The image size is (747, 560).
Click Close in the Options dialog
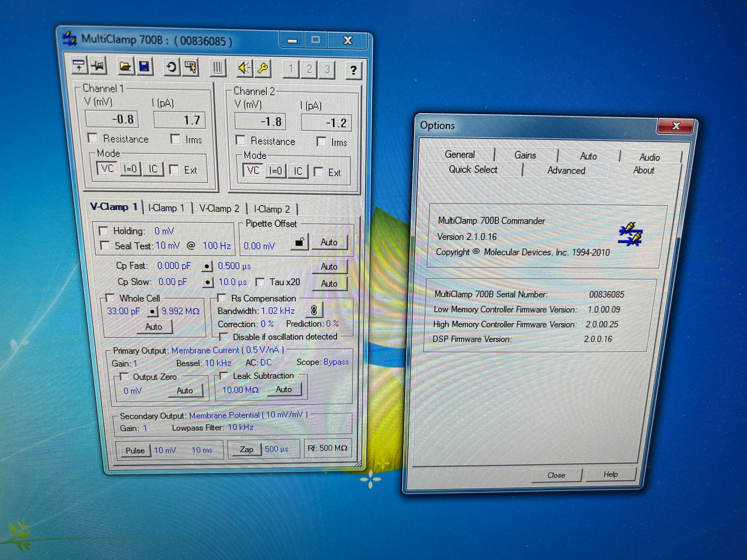(x=556, y=475)
